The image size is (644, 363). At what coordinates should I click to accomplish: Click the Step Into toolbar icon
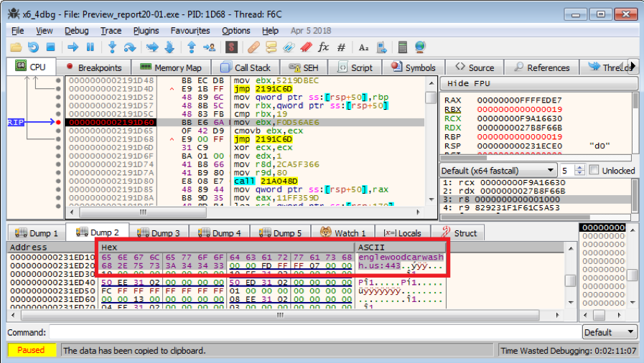tap(112, 47)
